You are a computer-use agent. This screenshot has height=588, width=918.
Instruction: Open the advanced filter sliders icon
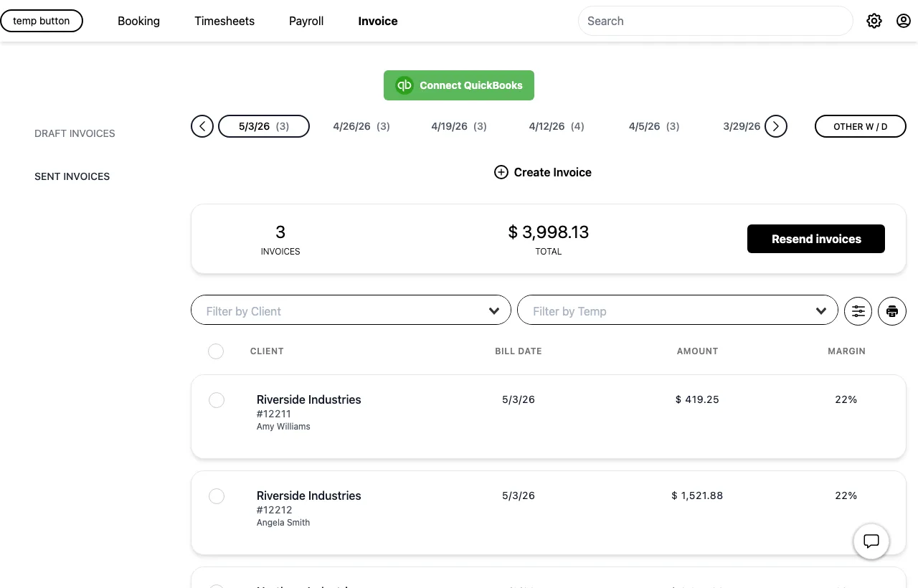(858, 311)
